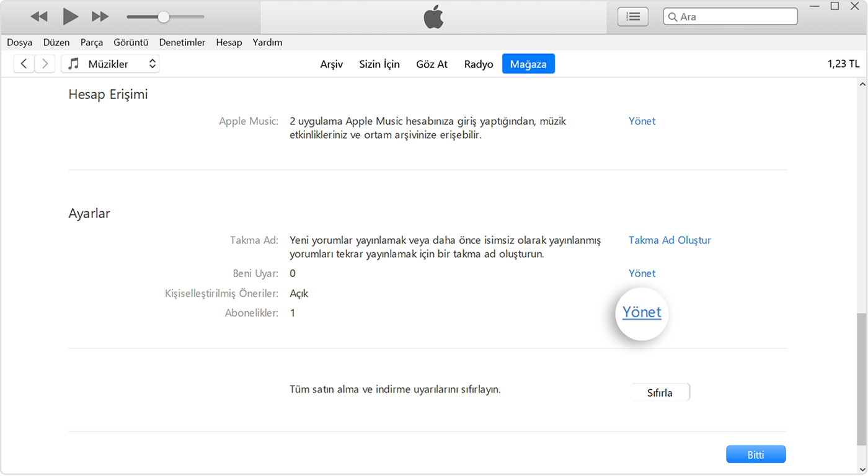Click the music note icon
The width and height of the screenshot is (868, 476).
click(x=74, y=64)
